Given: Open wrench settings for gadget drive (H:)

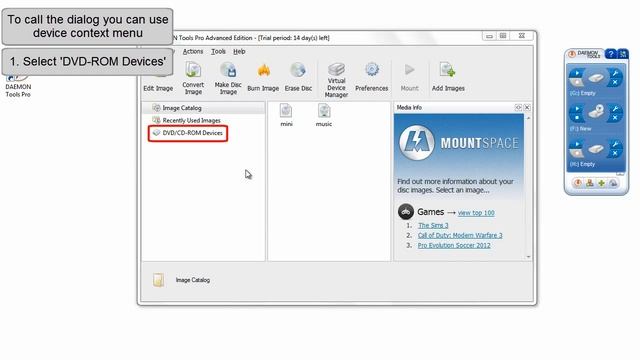Looking at the screenshot, I should pos(615,144).
